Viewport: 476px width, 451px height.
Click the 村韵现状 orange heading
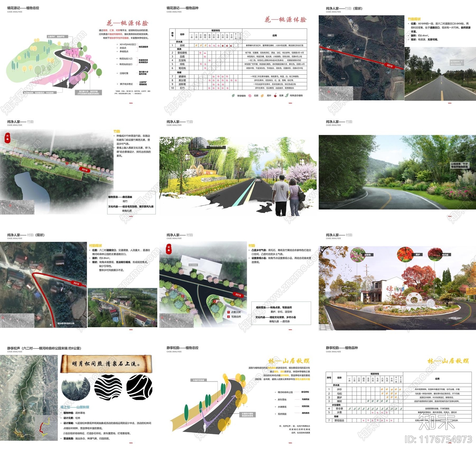pyautogui.click(x=95, y=246)
